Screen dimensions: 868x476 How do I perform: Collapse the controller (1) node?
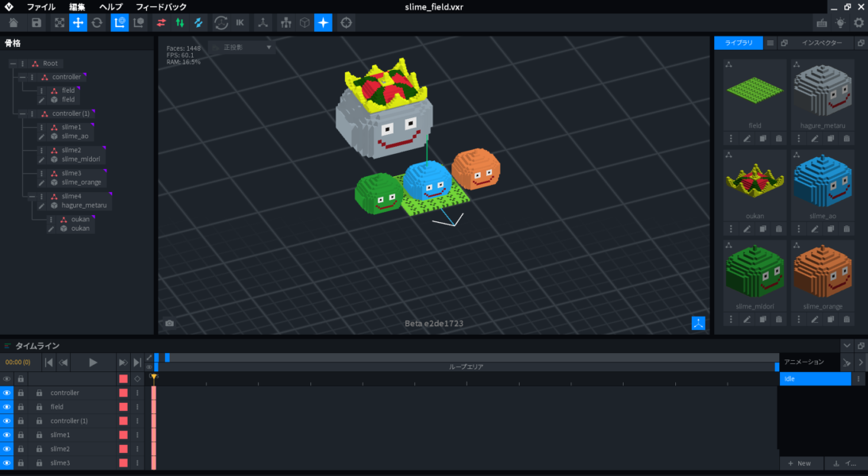(x=22, y=113)
